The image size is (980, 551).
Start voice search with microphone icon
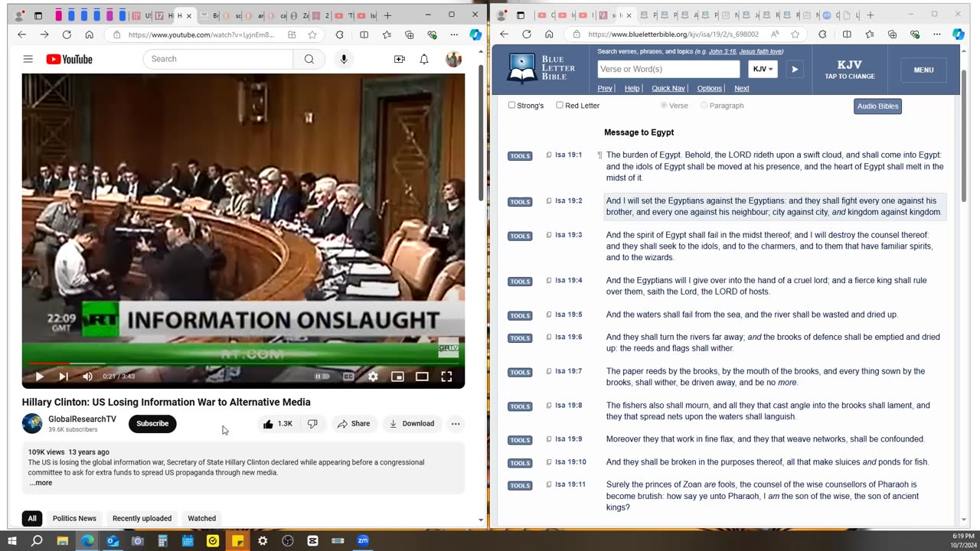[x=344, y=59]
